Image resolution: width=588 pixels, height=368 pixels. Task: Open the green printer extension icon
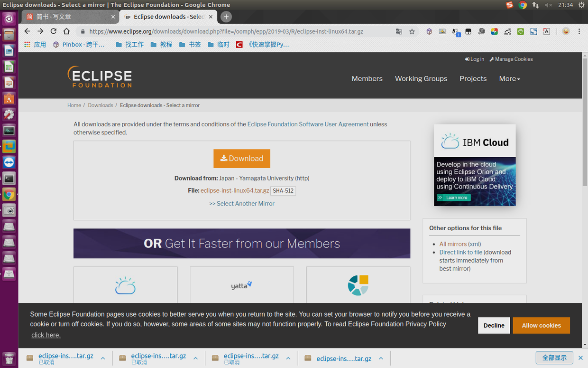[521, 31]
